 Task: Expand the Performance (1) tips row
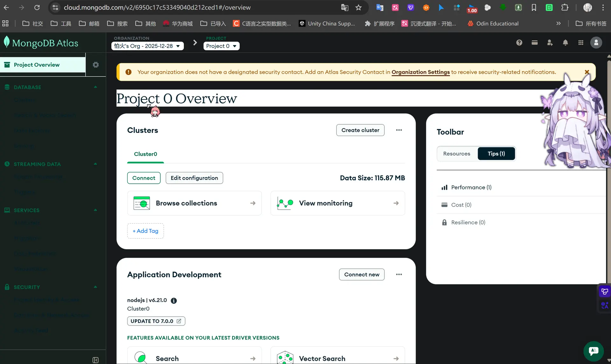[521, 188]
